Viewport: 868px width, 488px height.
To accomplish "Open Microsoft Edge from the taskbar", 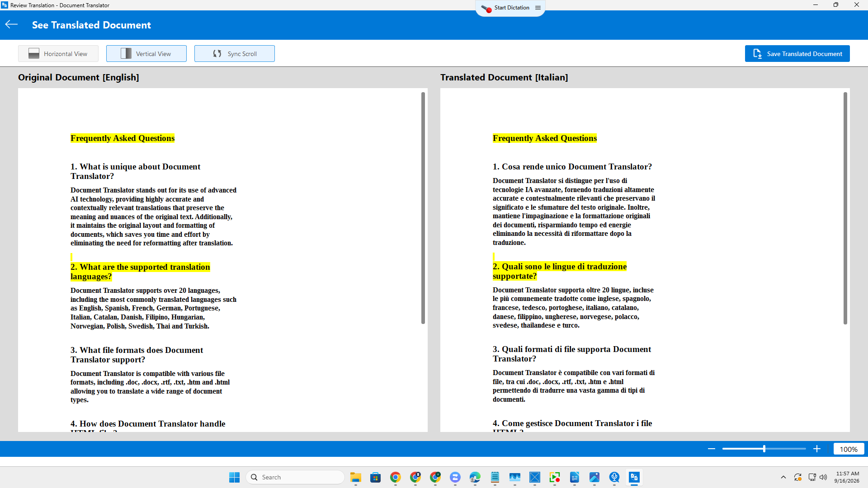I will pyautogui.click(x=475, y=477).
